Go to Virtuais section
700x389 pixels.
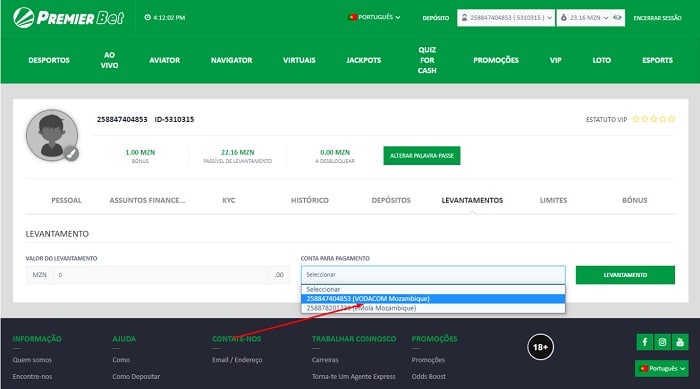(x=299, y=60)
